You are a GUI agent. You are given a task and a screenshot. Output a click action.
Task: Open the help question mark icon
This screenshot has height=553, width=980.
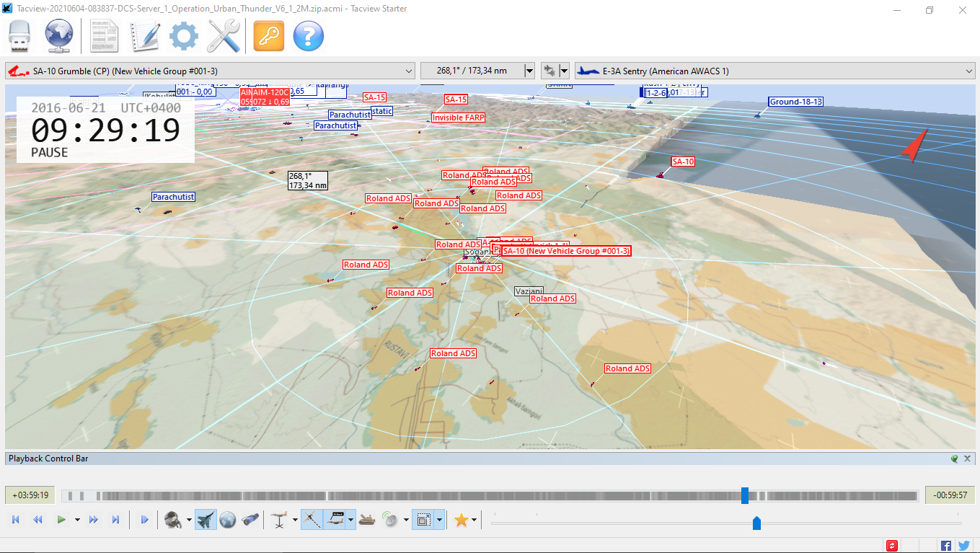click(309, 36)
